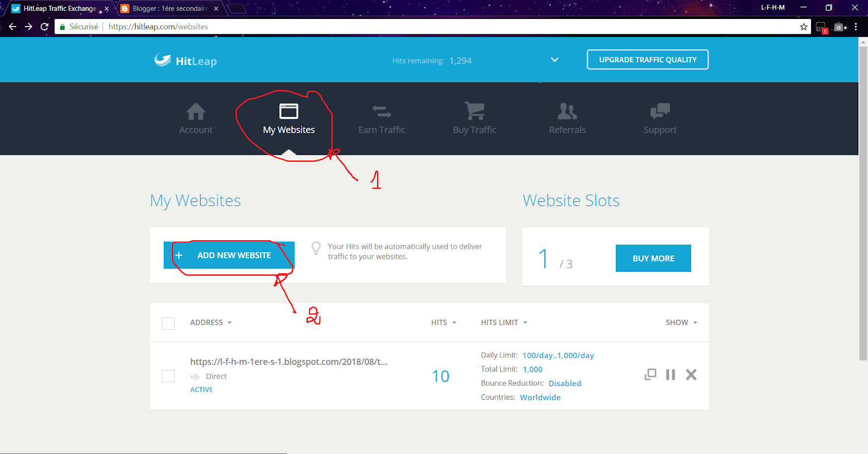Close the Blogger tab

[x=216, y=9]
